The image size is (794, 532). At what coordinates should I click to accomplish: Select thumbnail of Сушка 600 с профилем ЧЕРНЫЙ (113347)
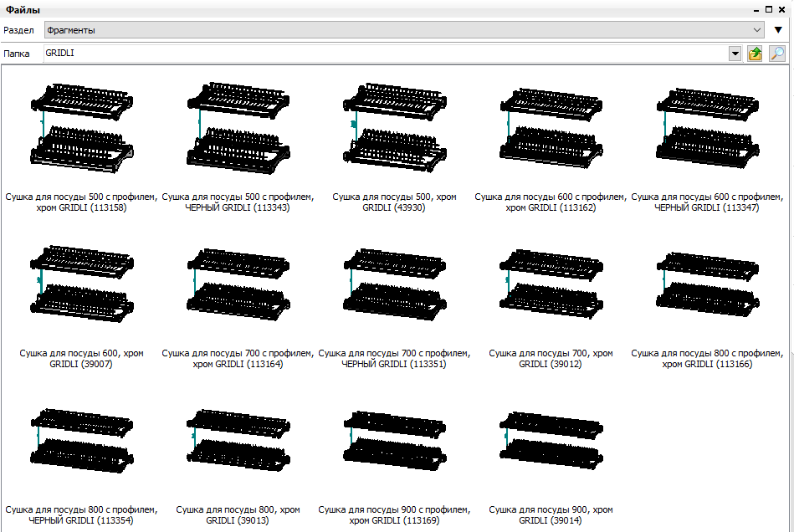pos(708,128)
